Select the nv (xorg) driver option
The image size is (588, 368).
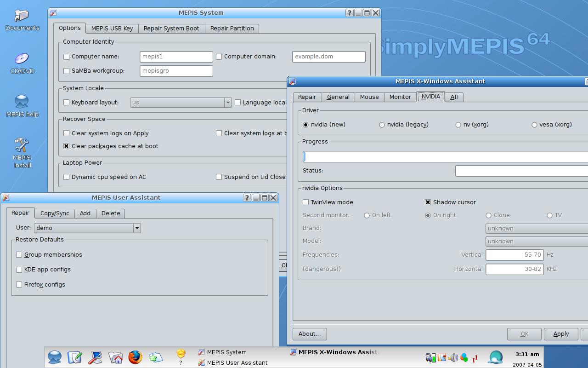pyautogui.click(x=458, y=125)
